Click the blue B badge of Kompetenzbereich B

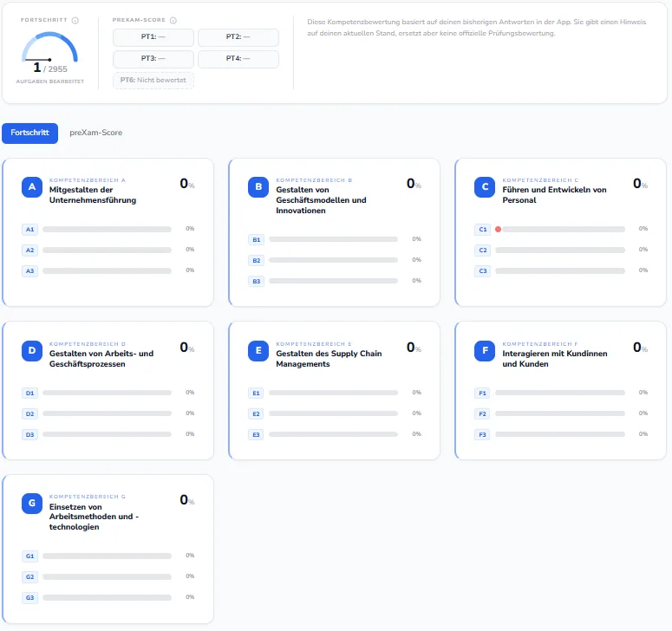[258, 187]
